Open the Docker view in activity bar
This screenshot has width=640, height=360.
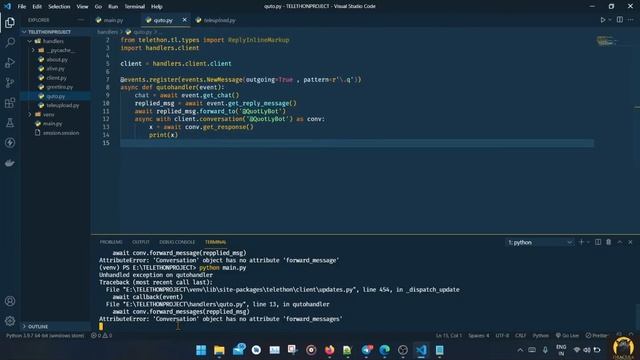click(10, 163)
